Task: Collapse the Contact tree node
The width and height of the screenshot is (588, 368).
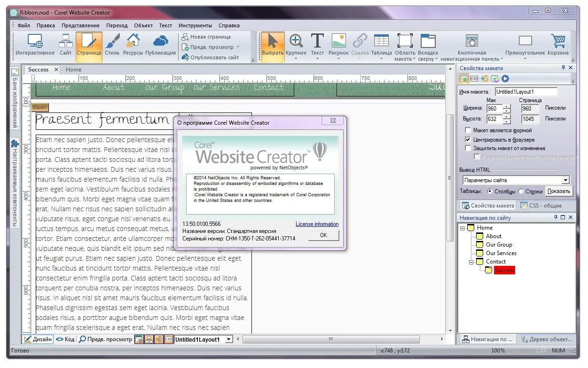Action: (472, 262)
